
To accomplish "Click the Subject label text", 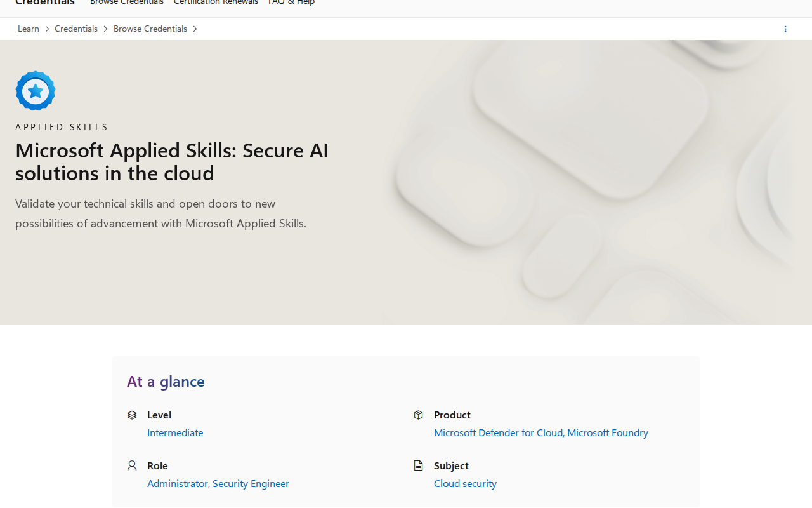I will click(451, 465).
